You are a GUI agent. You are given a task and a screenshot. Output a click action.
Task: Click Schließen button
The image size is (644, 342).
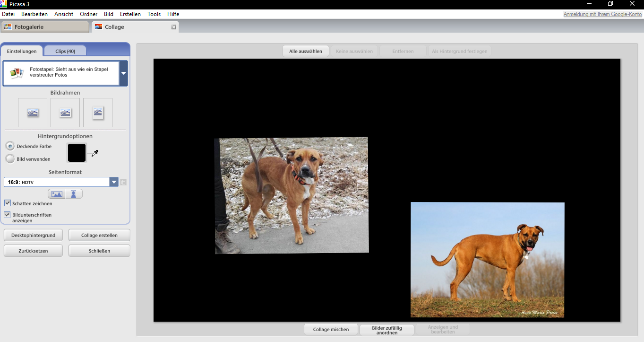tap(99, 251)
